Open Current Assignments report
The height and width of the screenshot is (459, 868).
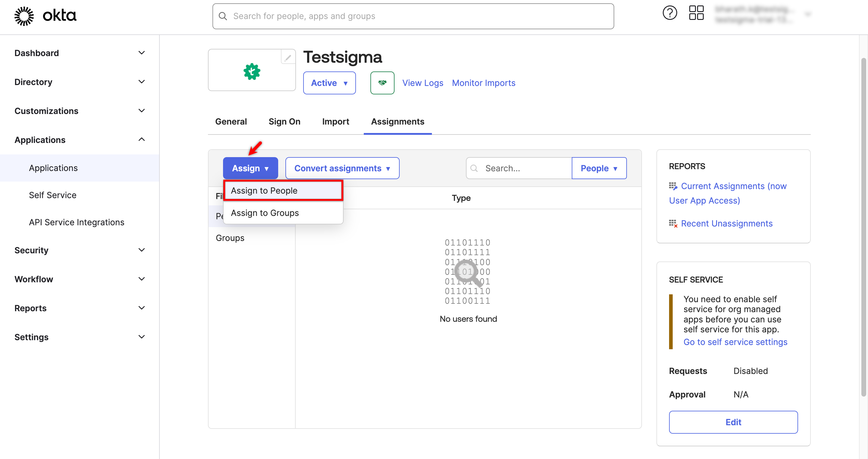tap(733, 186)
